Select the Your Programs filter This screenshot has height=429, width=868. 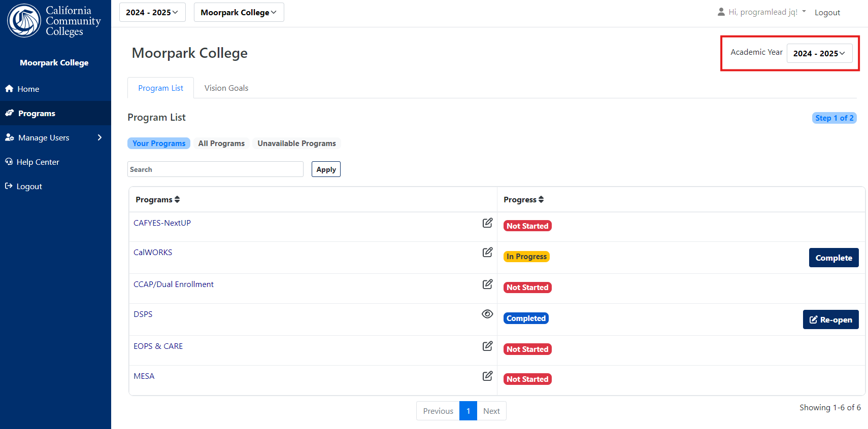pyautogui.click(x=159, y=144)
